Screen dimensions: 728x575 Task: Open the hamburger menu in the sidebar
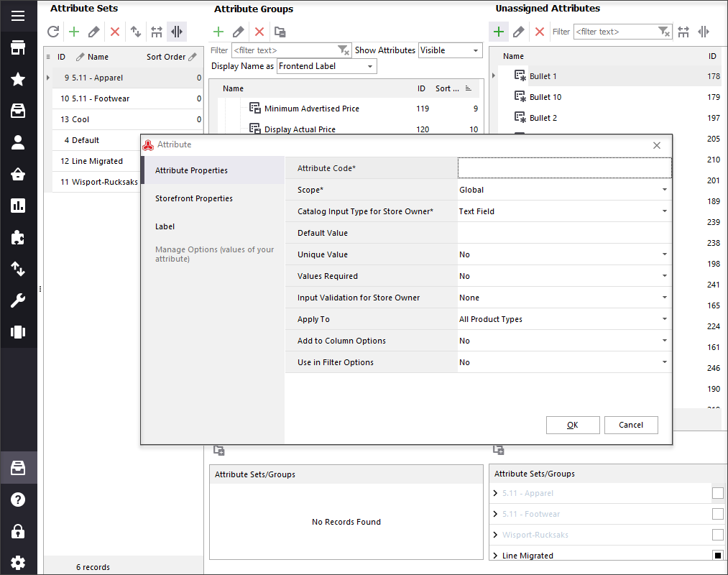click(x=18, y=17)
